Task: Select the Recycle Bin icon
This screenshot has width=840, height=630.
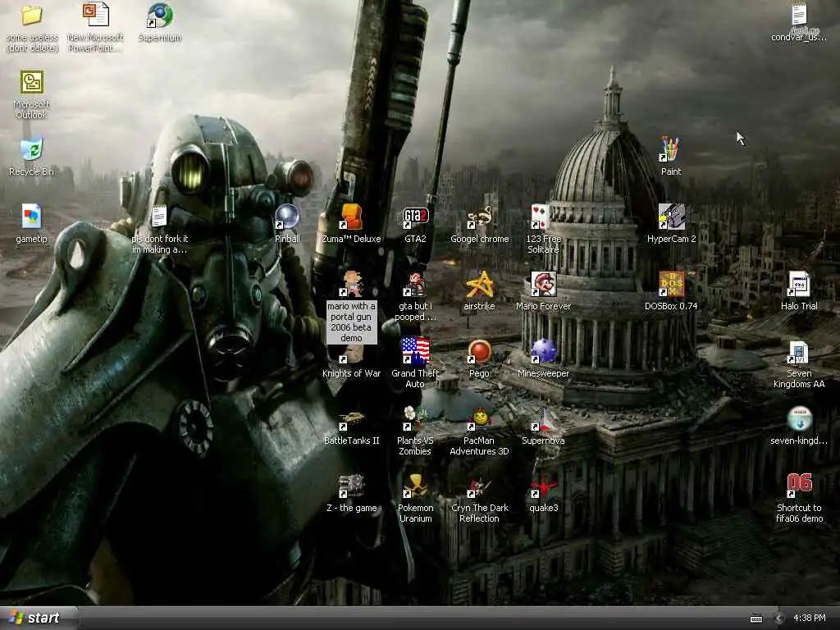Action: tap(32, 149)
